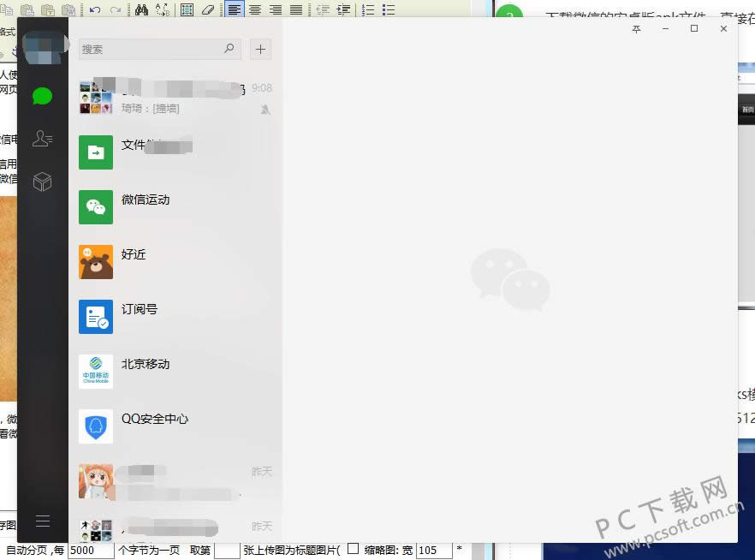Click the pin-on-top icon in WeChat title bar
Screen dimensions: 755x560
[636, 29]
